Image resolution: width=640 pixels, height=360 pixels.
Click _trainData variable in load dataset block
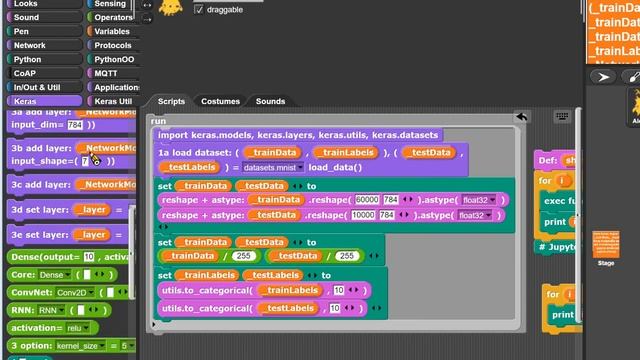click(272, 153)
